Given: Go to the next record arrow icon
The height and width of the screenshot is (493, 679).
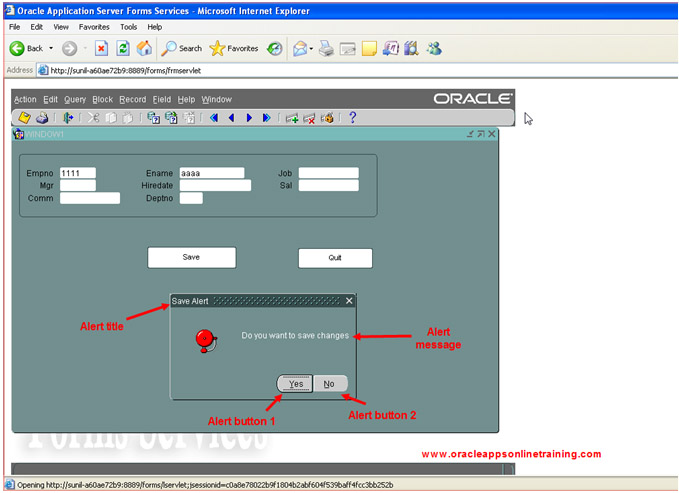Looking at the screenshot, I should click(x=249, y=118).
